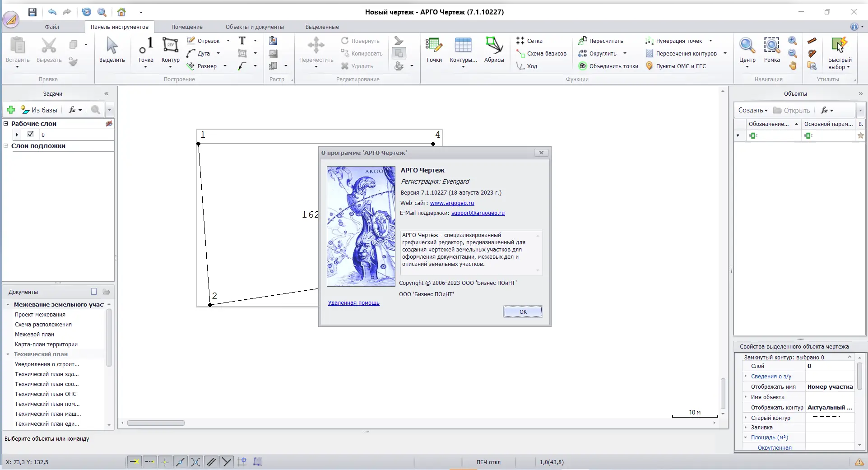Click the warning triangle in status bar
This screenshot has height=470, width=868.
[x=859, y=462]
